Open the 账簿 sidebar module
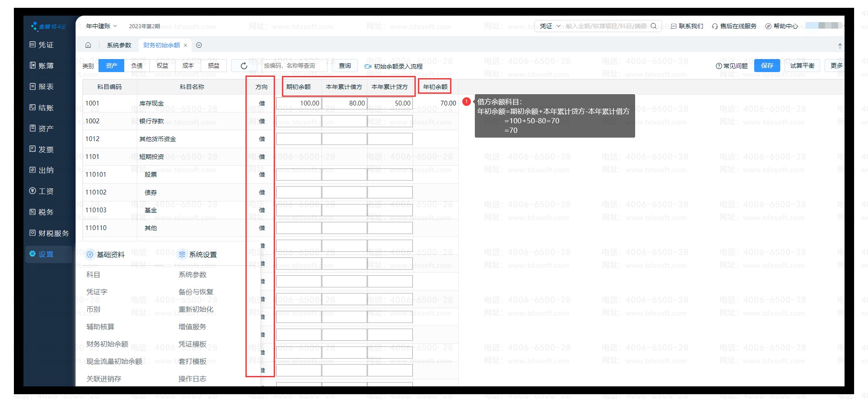The height and width of the screenshot is (402, 868). tap(42, 66)
